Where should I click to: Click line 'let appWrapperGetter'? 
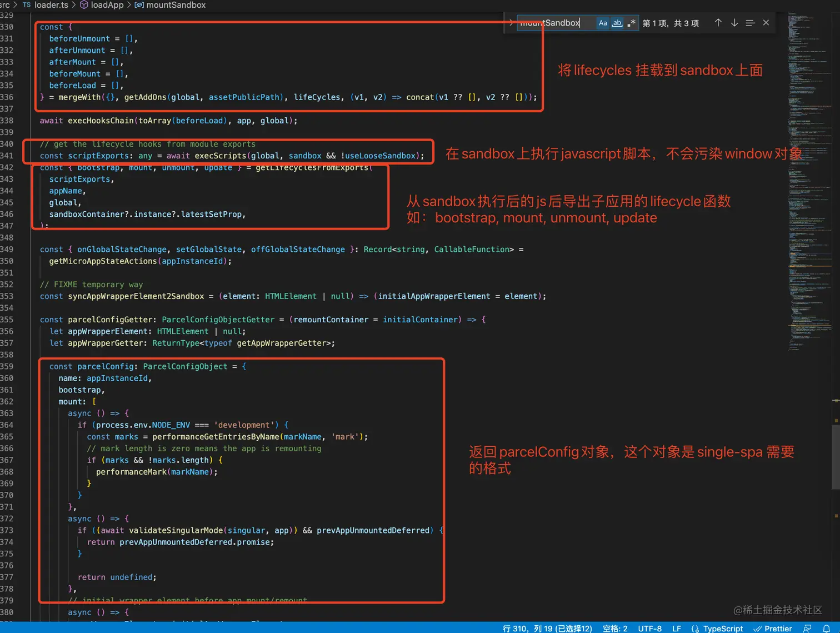[x=192, y=343]
